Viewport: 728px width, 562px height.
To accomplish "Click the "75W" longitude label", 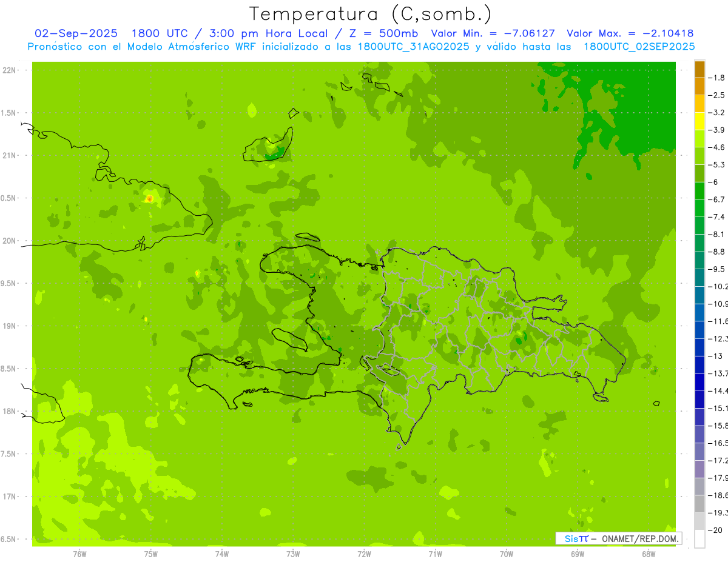I will tap(150, 554).
